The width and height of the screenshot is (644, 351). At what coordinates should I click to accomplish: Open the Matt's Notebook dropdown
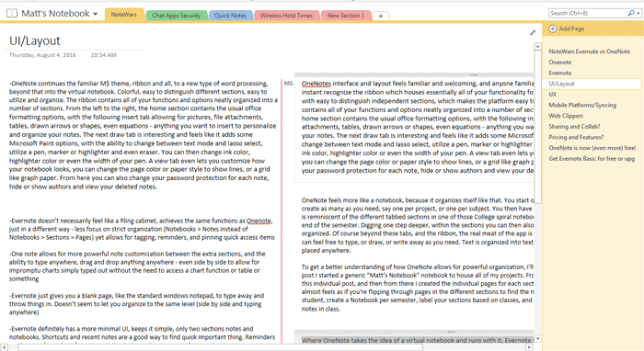pos(96,14)
